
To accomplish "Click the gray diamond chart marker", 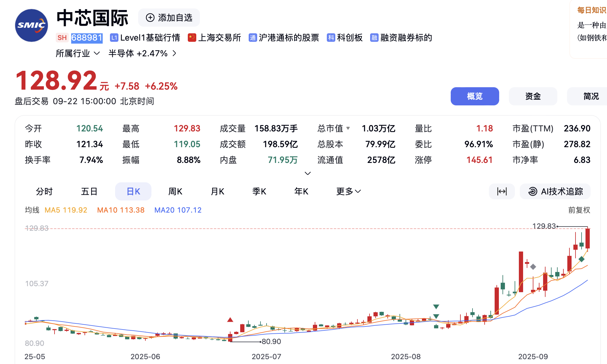I will tap(533, 267).
